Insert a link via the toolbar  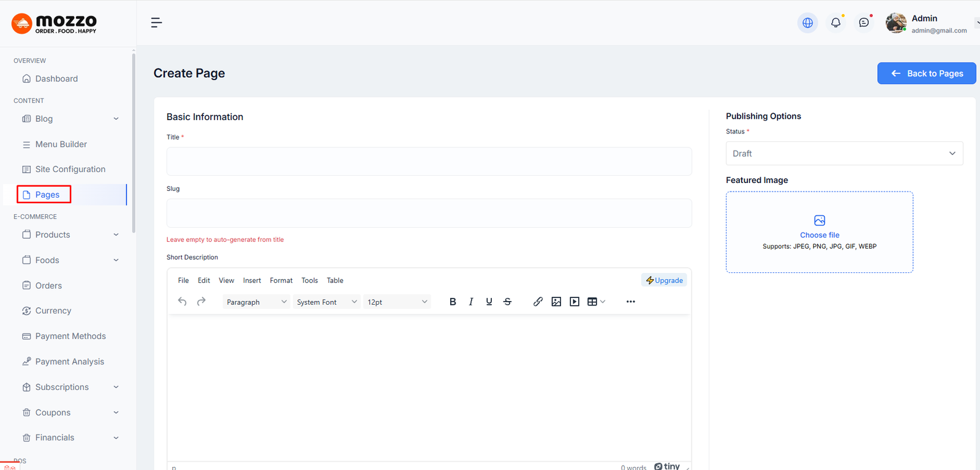pos(538,302)
